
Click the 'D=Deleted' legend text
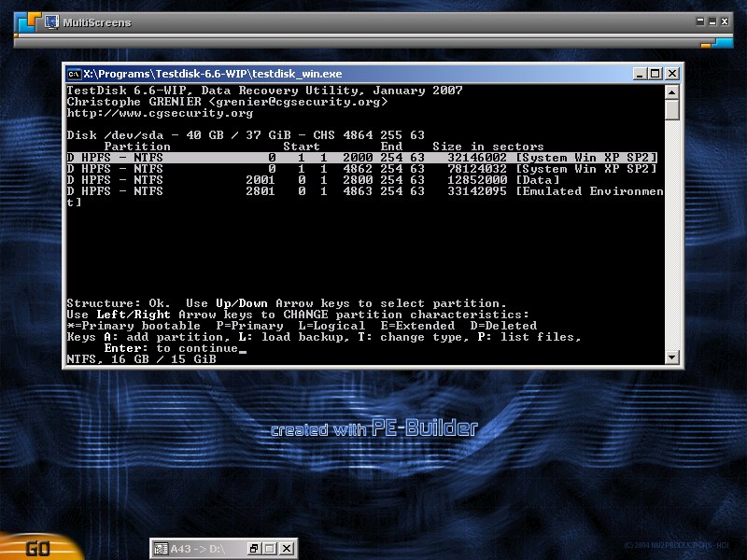pyautogui.click(x=503, y=326)
